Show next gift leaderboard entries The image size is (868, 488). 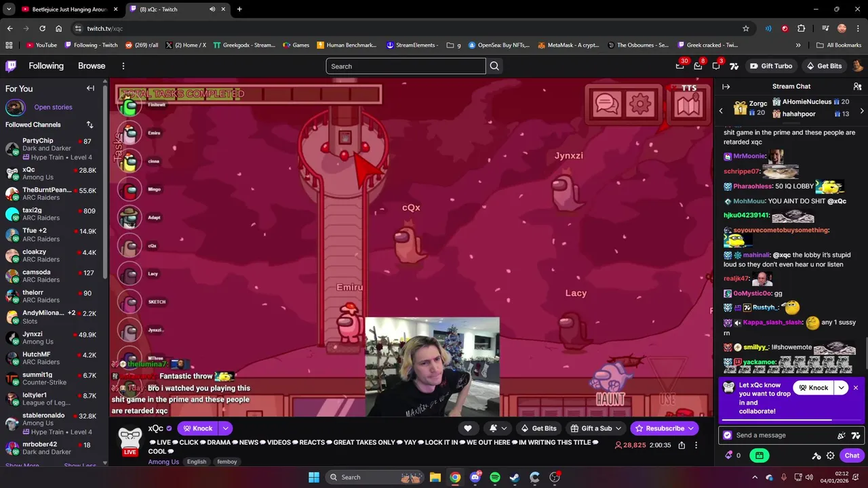[862, 110]
